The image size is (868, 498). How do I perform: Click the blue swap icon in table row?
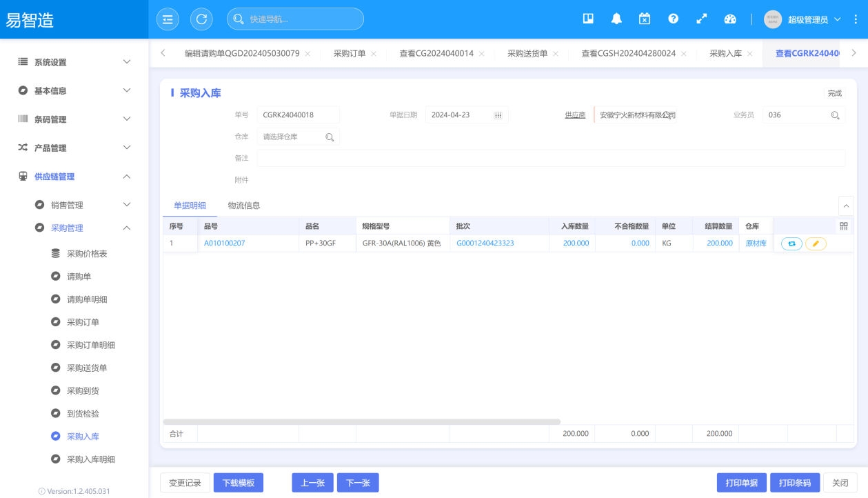pos(791,243)
